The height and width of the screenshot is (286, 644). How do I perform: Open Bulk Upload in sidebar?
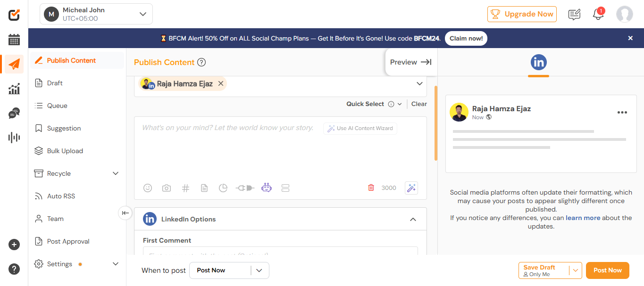(x=77, y=151)
